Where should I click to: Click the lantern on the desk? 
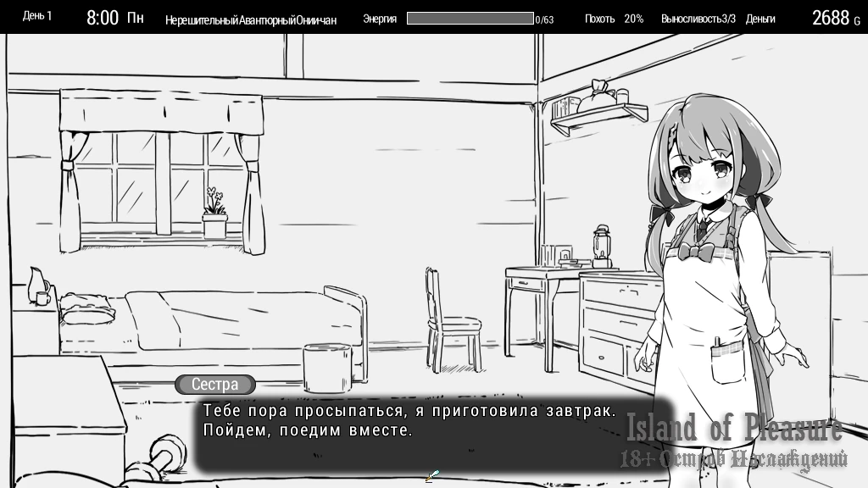point(602,246)
